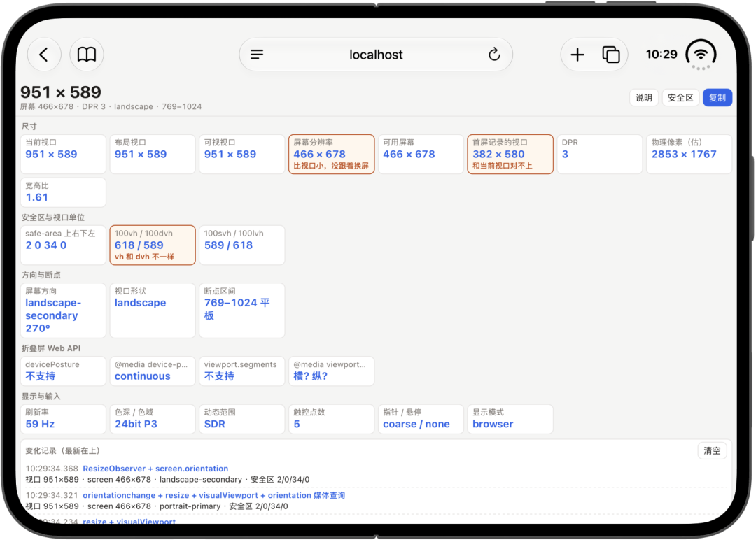The width and height of the screenshot is (756, 542).
Task: Click the 100svh / 100lvh card
Action: 242,245
